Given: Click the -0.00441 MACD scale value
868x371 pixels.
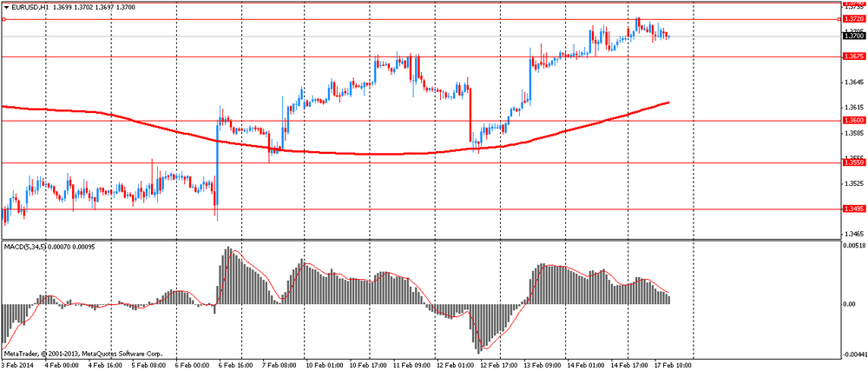Looking at the screenshot, I should click(x=853, y=356).
